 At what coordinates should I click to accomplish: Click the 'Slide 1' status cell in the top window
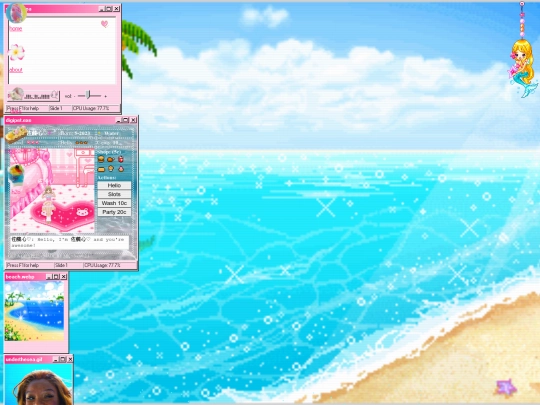click(60, 108)
